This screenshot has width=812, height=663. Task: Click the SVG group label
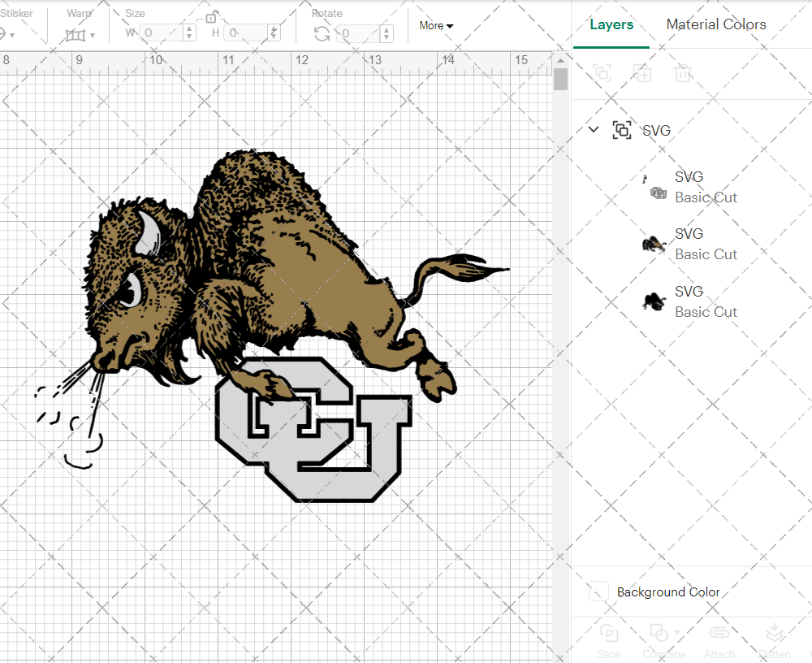click(656, 130)
